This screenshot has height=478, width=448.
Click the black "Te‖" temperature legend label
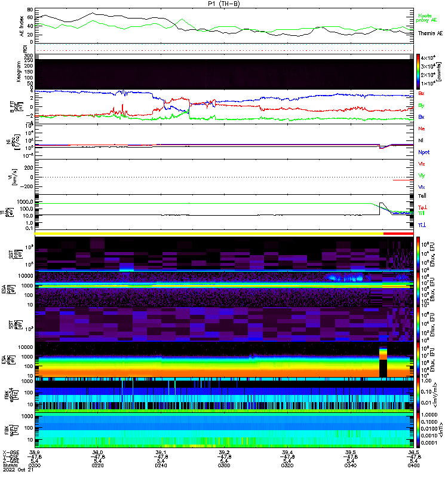[422, 196]
